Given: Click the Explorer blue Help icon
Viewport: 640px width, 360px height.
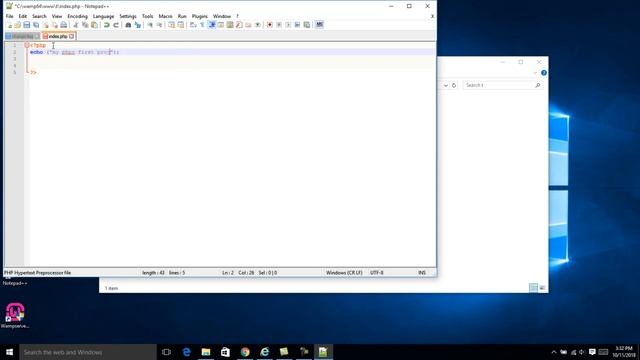Looking at the screenshot, I should 544,73.
